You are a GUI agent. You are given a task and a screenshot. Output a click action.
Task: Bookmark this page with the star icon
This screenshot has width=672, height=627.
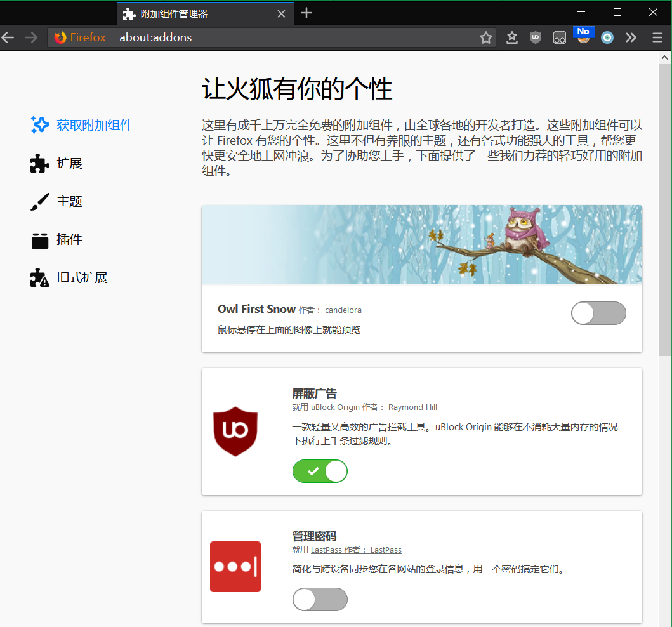coord(486,37)
